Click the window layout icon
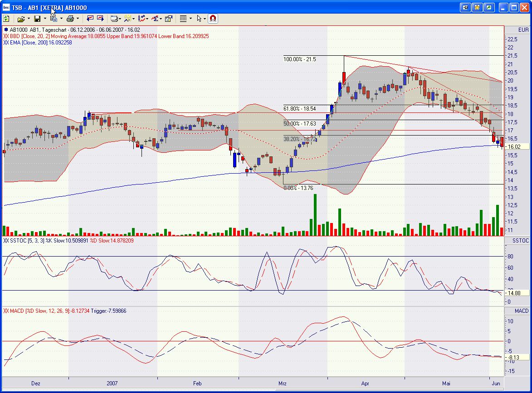The height and width of the screenshot is (393, 532). [x=114, y=19]
